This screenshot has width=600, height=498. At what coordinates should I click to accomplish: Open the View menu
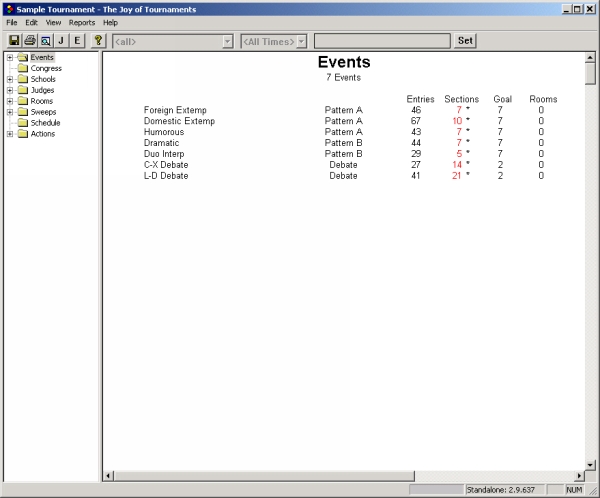53,22
